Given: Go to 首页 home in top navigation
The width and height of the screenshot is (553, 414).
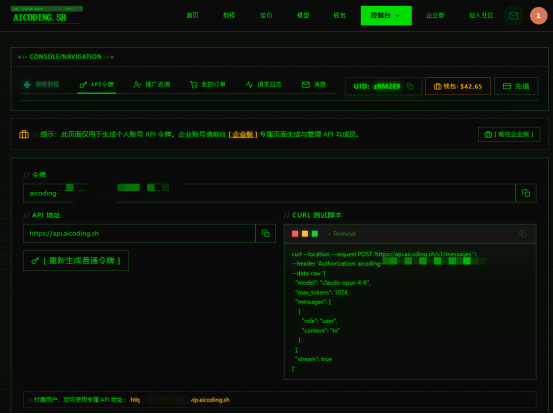Looking at the screenshot, I should [192, 16].
